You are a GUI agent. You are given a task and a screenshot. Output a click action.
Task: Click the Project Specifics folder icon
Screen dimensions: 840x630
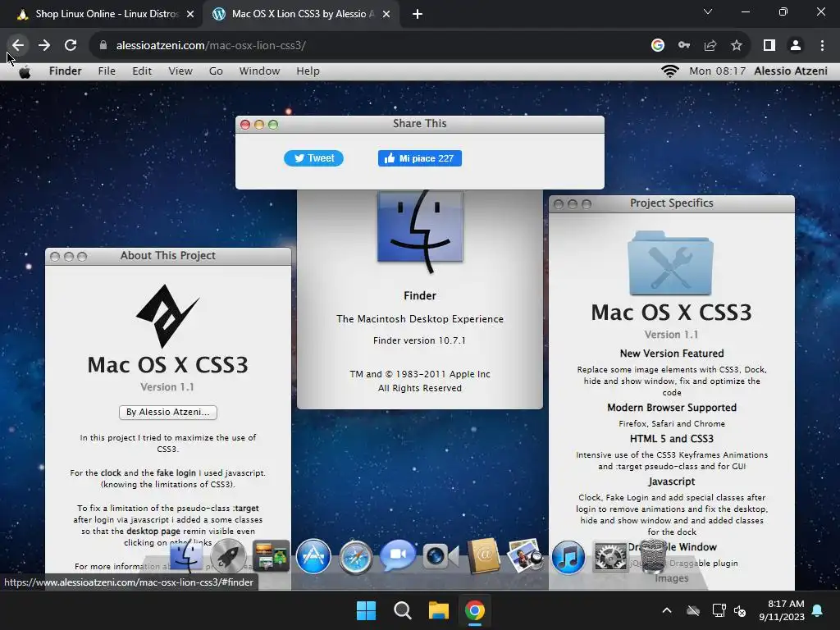click(x=671, y=263)
